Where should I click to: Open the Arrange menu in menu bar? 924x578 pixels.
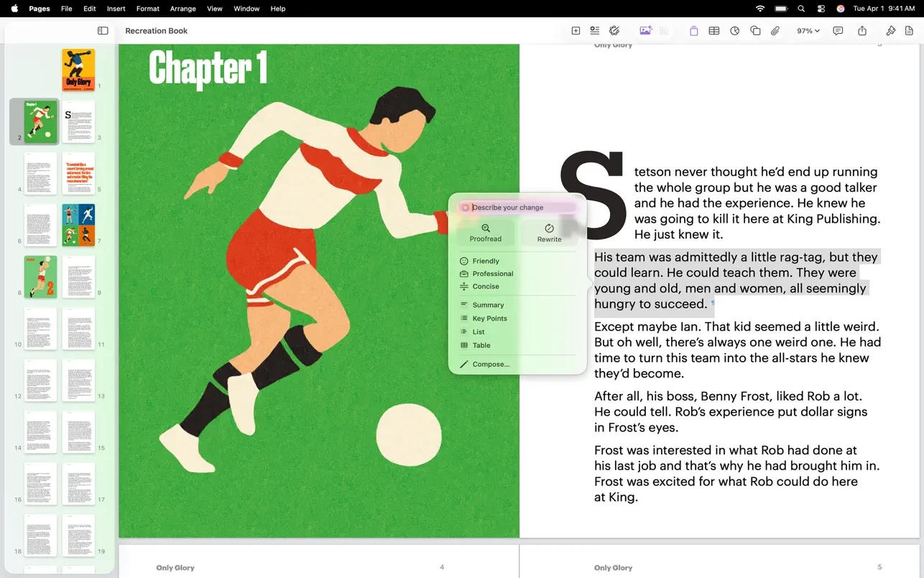pyautogui.click(x=183, y=9)
